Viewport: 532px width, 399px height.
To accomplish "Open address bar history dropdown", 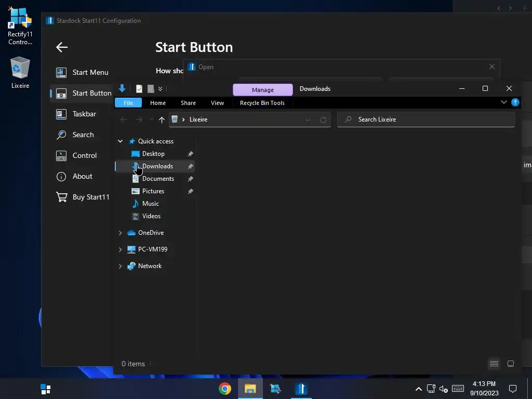I will coord(308,120).
